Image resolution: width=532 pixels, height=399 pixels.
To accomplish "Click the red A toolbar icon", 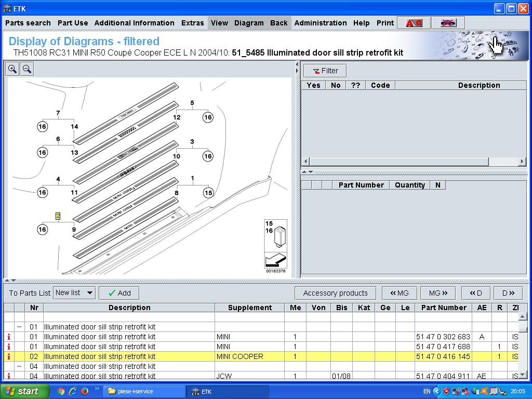I will 414,23.
